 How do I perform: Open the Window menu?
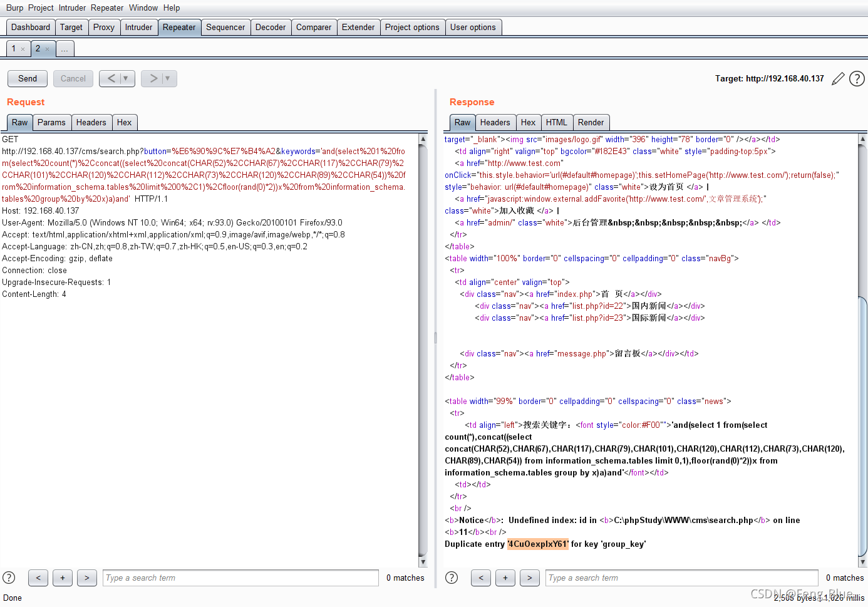[x=143, y=8]
